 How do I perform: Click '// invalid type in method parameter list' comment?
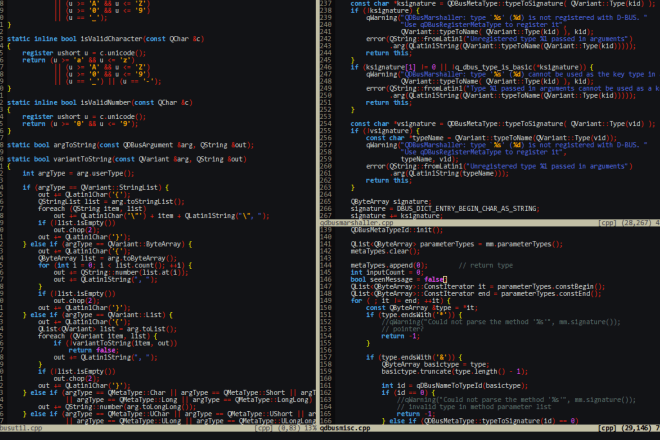[x=474, y=407]
